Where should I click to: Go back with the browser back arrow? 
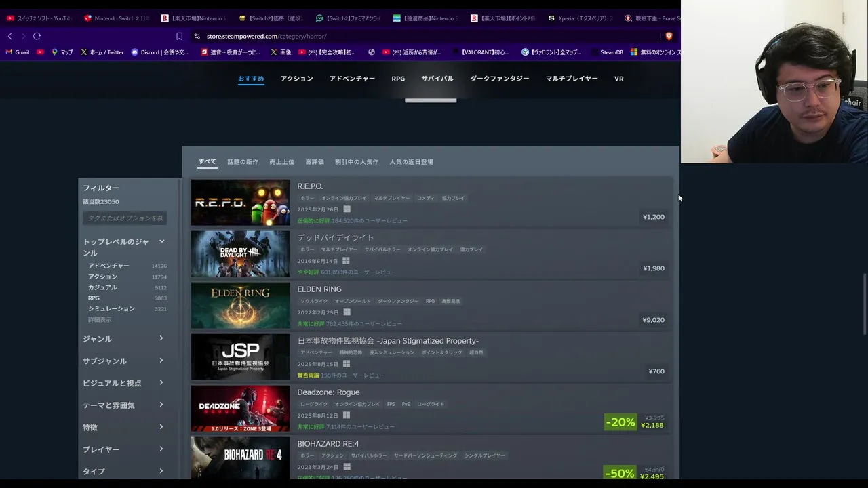point(9,36)
